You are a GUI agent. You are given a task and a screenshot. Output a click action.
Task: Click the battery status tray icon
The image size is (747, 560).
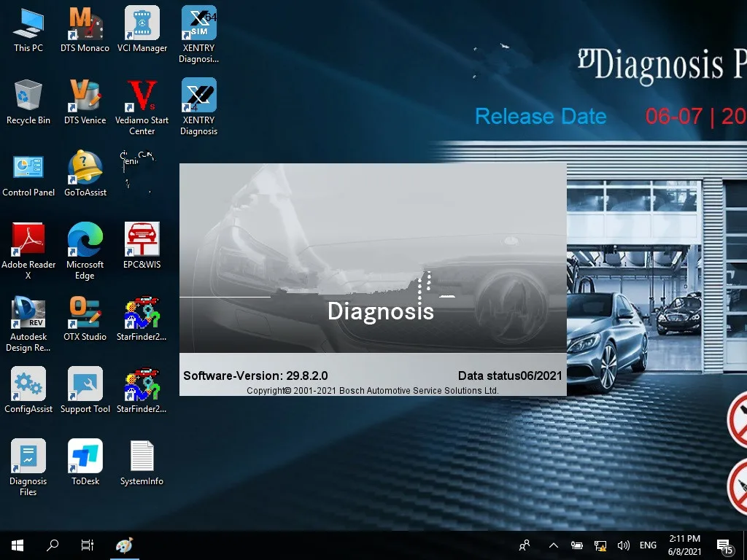[576, 545]
